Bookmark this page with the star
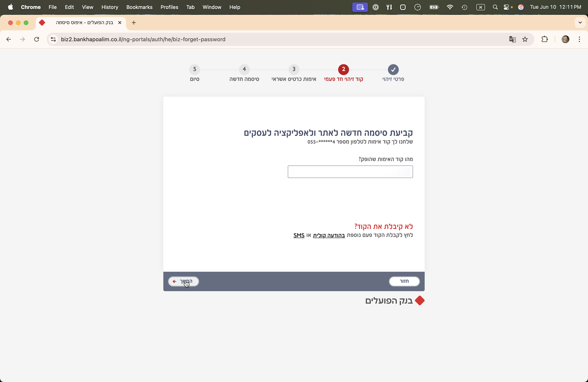The width and height of the screenshot is (588, 382). (525, 39)
